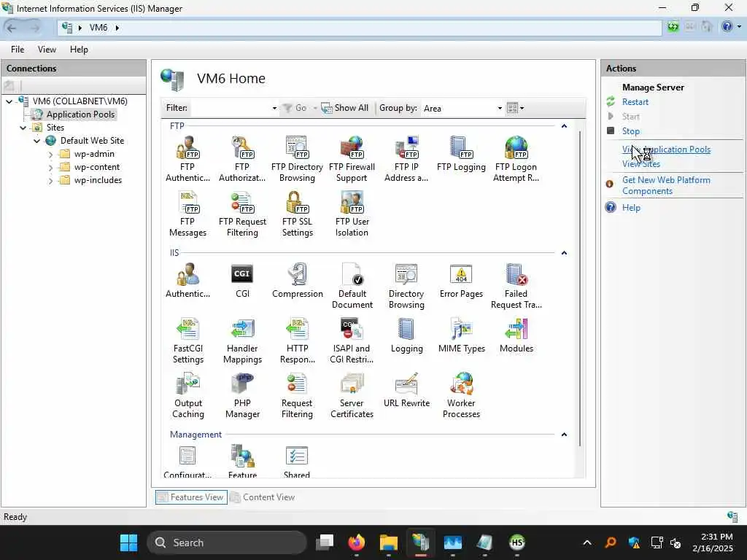Open File Explorer from the taskbar
The width and height of the screenshot is (747, 560).
coord(388,542)
